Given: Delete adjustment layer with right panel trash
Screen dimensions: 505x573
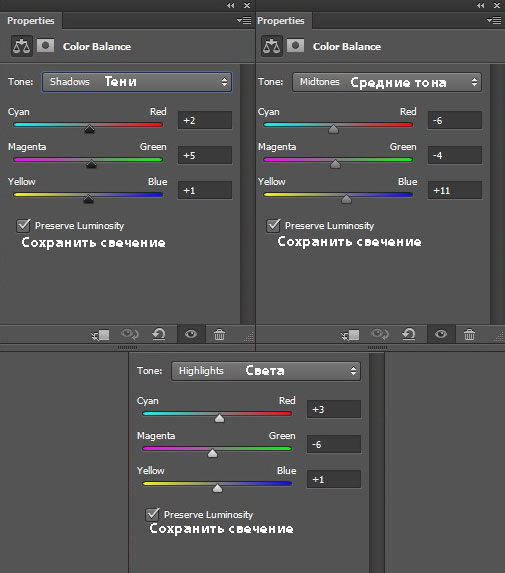Looking at the screenshot, I should tap(469, 334).
